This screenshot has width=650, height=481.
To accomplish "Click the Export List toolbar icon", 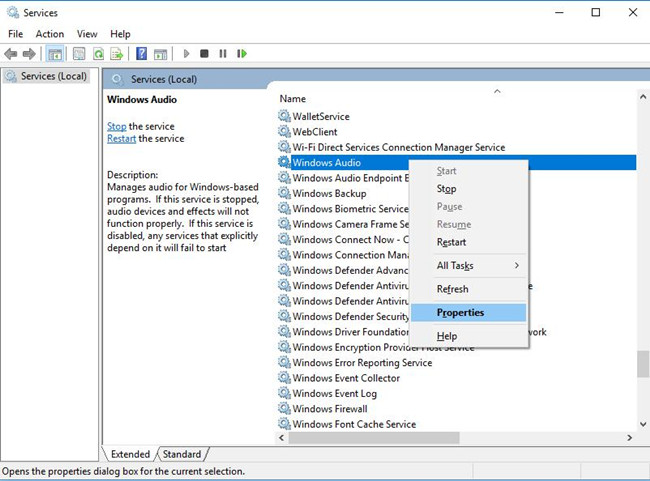I will click(x=117, y=53).
